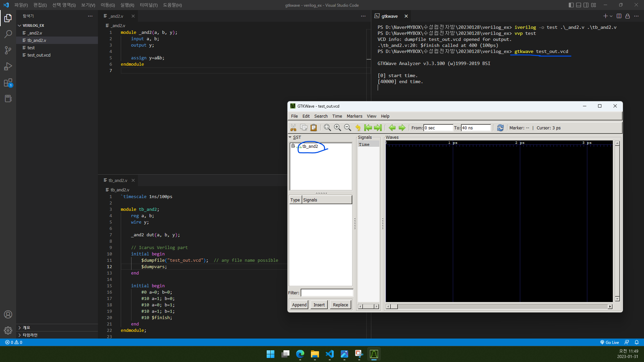Click the right navigation arrow in GTKWave

pyautogui.click(x=401, y=128)
